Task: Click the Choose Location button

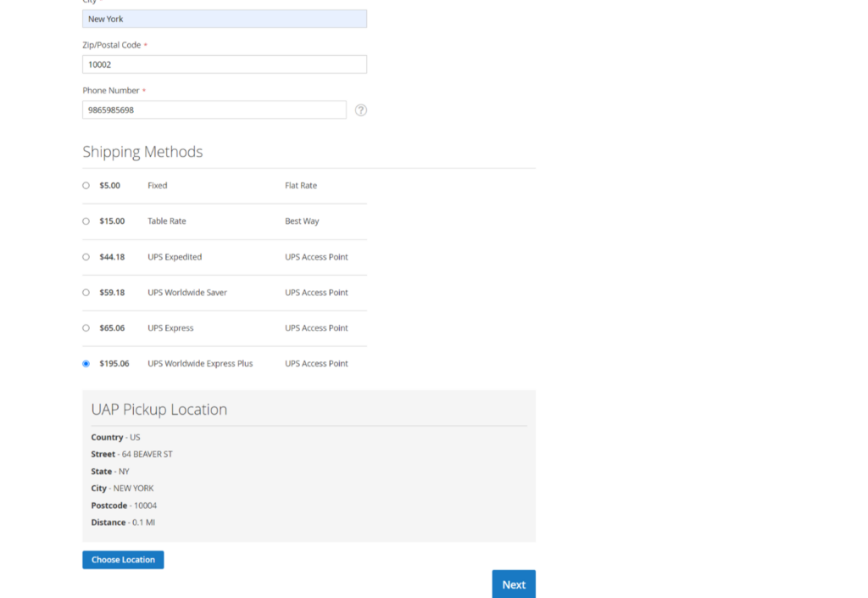Action: [123, 560]
